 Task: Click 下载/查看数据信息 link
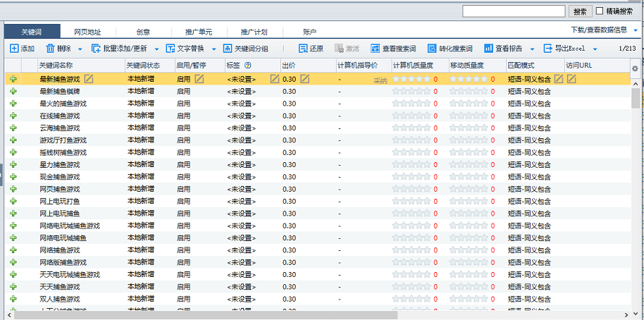[598, 30]
